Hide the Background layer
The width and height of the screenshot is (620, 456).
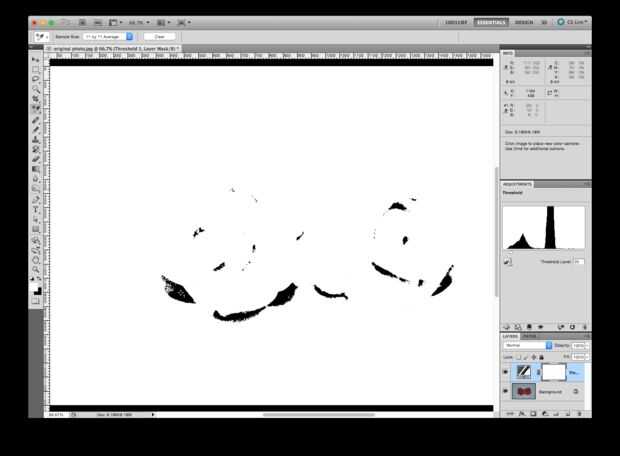[505, 392]
